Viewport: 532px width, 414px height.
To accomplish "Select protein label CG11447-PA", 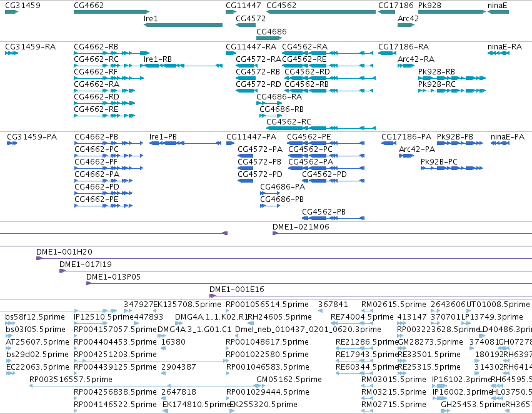I will pos(251,137).
